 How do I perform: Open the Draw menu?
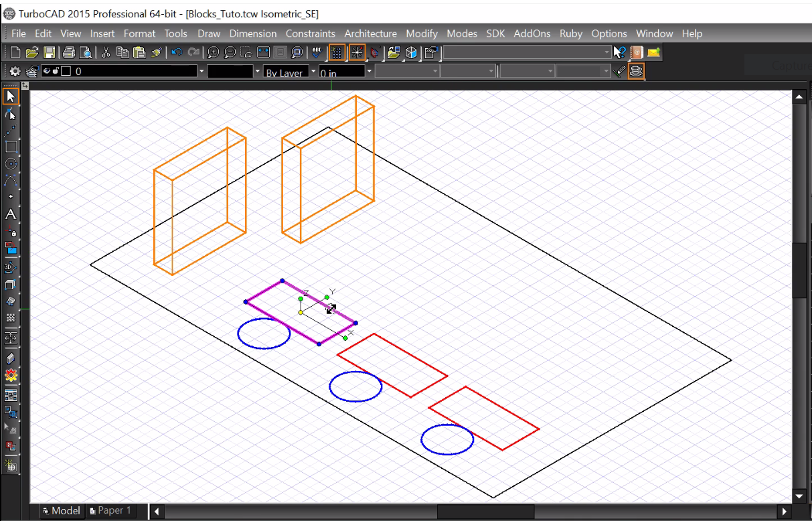(209, 33)
